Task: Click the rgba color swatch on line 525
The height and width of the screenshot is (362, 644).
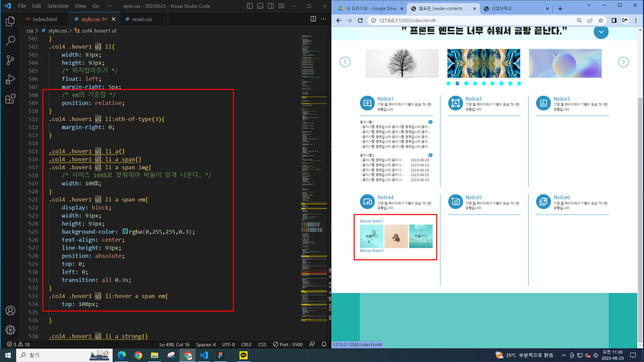Action: pyautogui.click(x=125, y=231)
